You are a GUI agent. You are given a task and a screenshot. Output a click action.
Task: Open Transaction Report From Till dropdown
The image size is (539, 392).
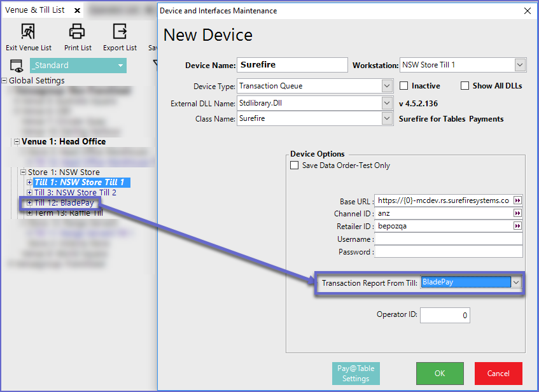point(516,282)
